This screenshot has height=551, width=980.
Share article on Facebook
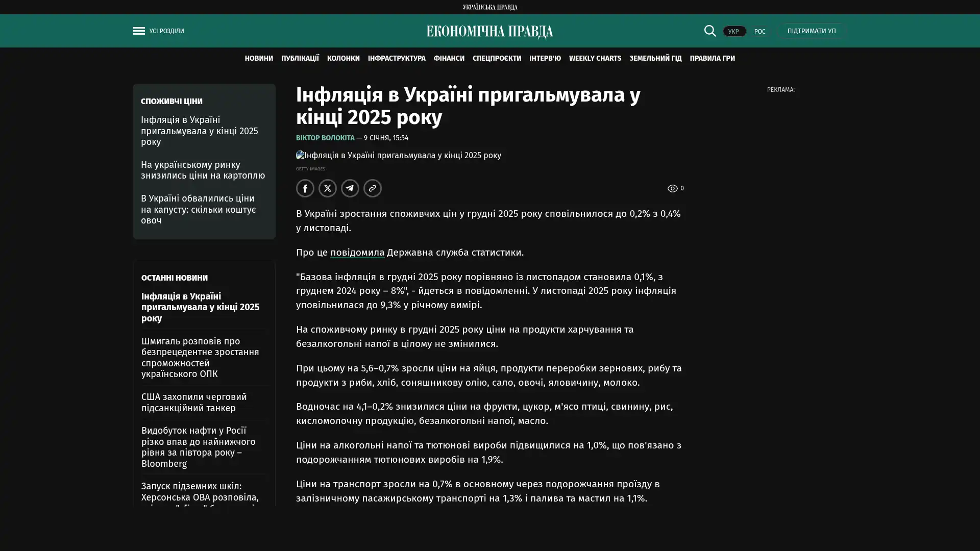(x=305, y=188)
